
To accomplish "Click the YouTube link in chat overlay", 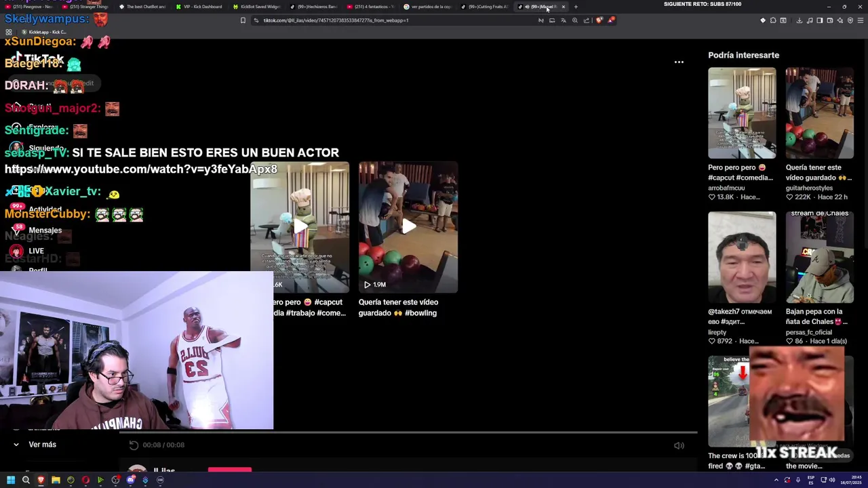I will [141, 169].
